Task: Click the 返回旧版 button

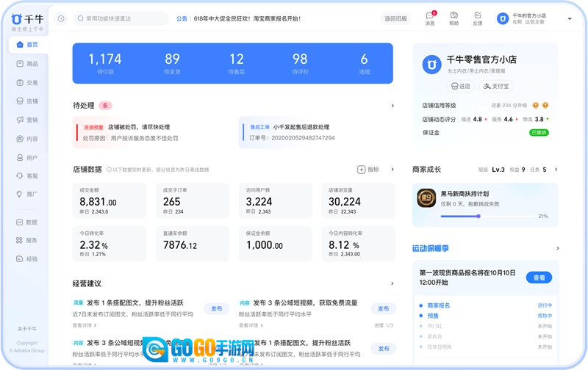Action: pos(395,18)
